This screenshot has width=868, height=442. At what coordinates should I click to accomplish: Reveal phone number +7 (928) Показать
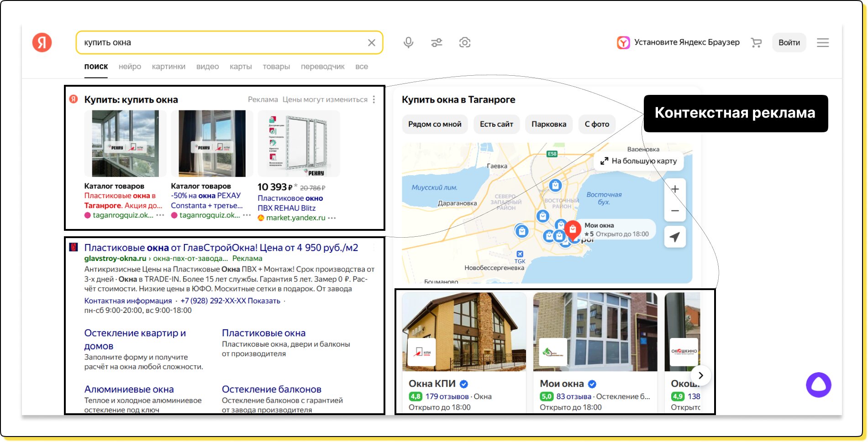(230, 301)
